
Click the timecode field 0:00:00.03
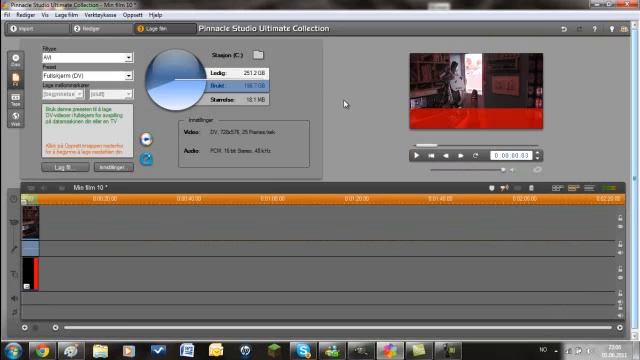click(x=511, y=156)
